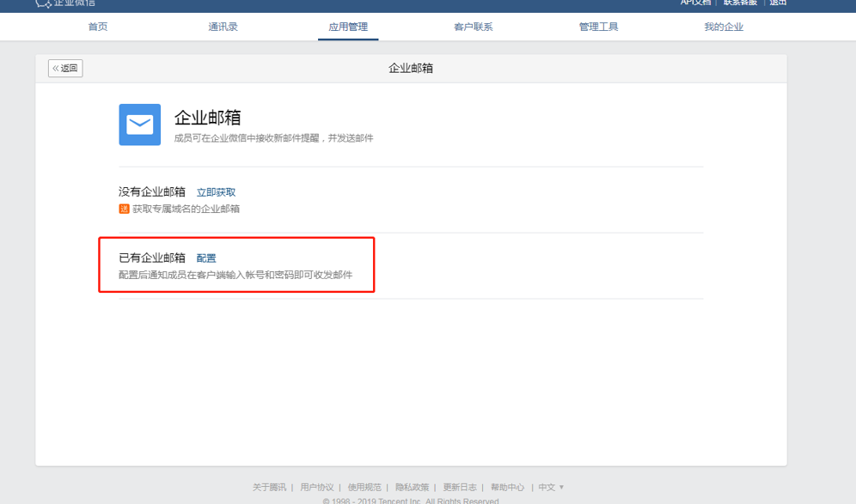Click the 企业微信 logo in header
The width and height of the screenshot is (856, 504).
(x=65, y=3)
